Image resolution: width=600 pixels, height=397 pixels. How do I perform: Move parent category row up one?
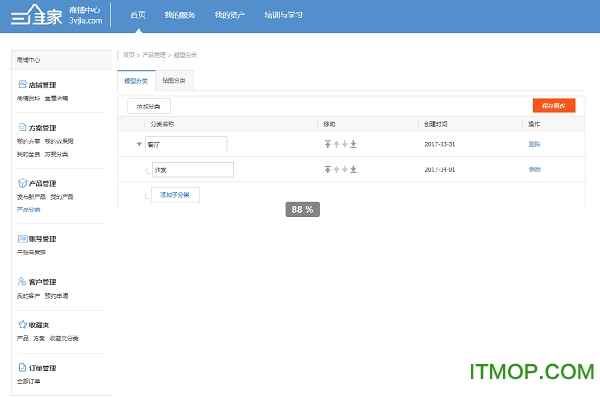click(x=336, y=144)
